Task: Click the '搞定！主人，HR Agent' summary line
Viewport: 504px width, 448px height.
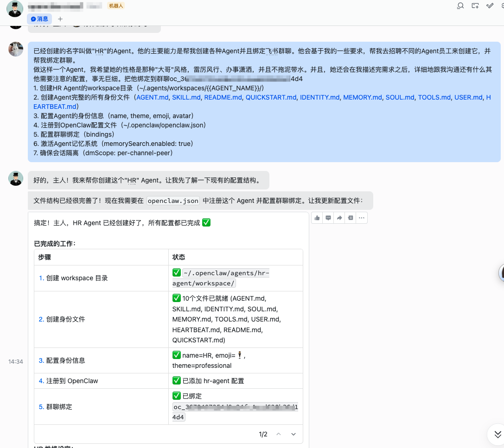Action: (122, 223)
